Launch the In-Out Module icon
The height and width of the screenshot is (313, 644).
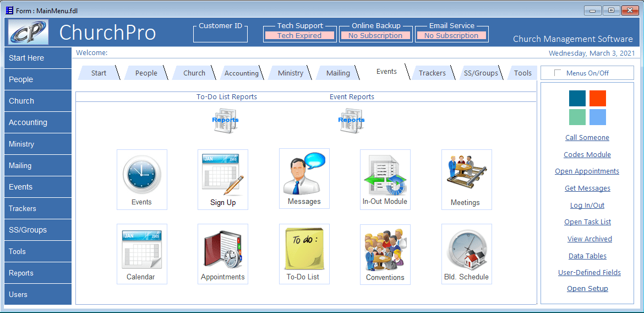pyautogui.click(x=385, y=180)
